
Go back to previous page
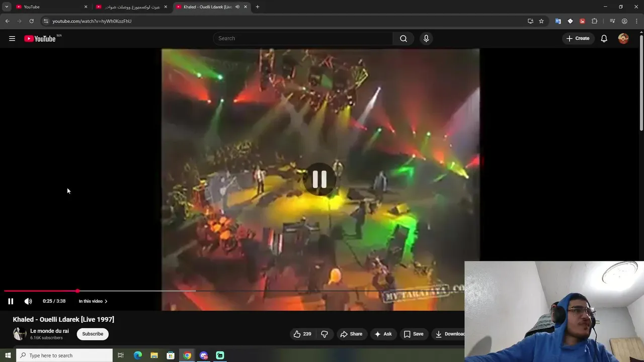pyautogui.click(x=7, y=21)
